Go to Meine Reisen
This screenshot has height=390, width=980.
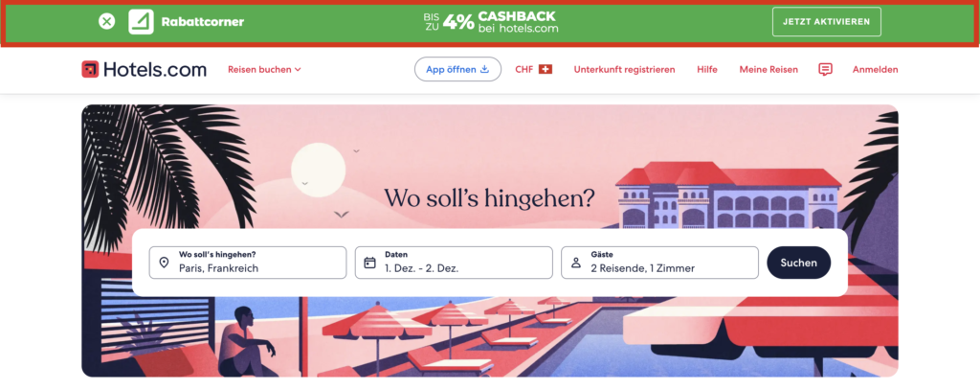[x=768, y=70]
